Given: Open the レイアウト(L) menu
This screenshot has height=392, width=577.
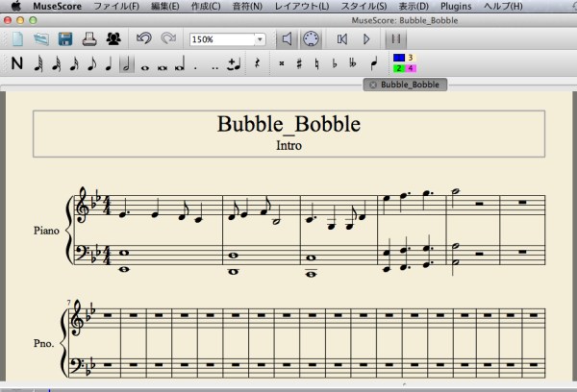Looking at the screenshot, I should (x=302, y=7).
